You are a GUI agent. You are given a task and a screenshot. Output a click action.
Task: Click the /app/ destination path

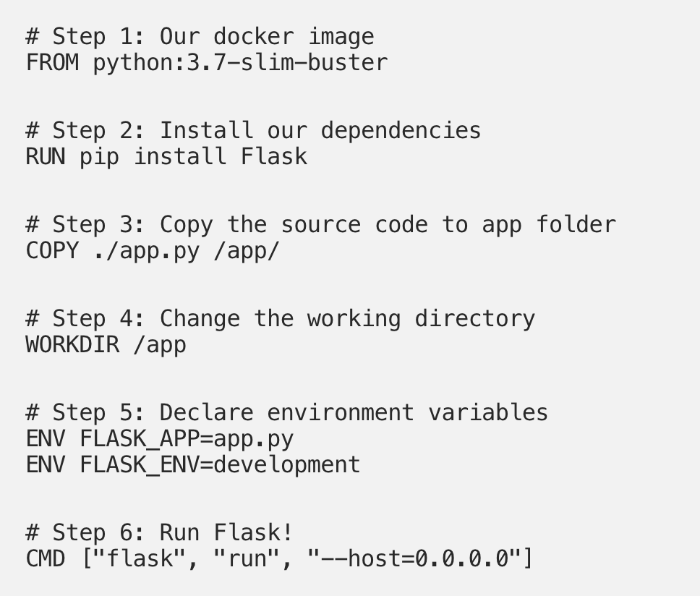(247, 251)
